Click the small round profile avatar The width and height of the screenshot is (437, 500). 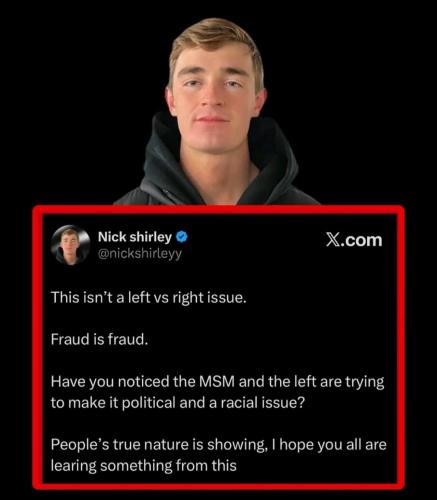(70, 245)
